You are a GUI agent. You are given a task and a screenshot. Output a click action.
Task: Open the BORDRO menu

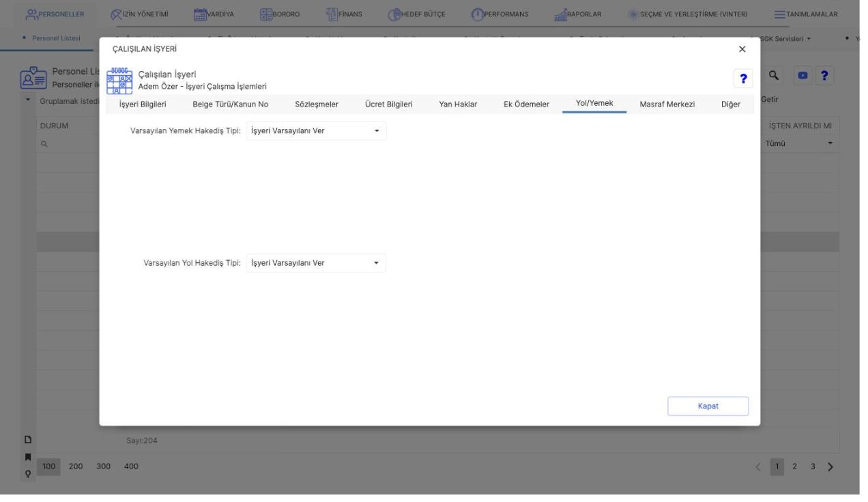tap(280, 14)
